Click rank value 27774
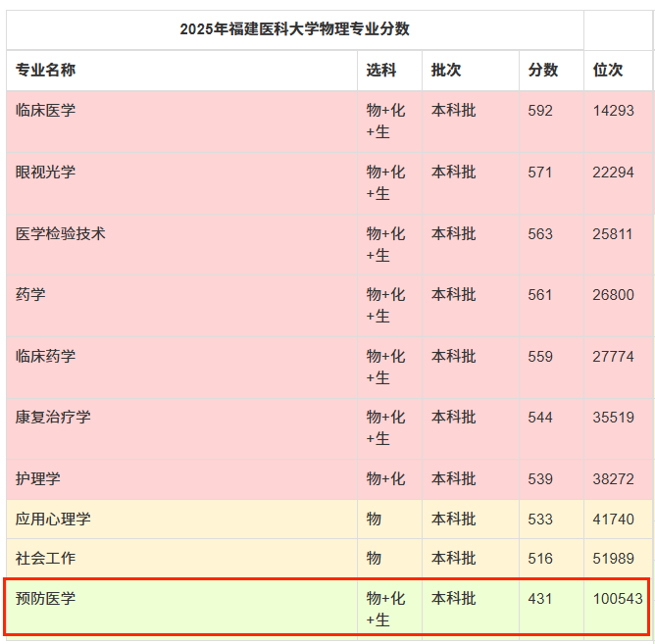 click(613, 357)
